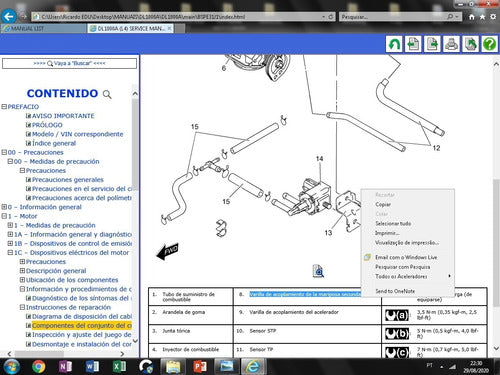
Task: Open the file explorer taskbar icon
Action: [173, 366]
